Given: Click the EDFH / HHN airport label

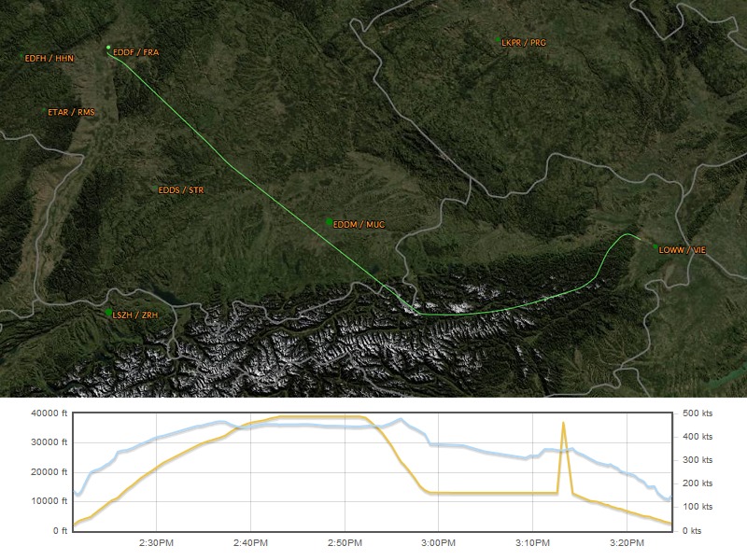Looking at the screenshot, I should 49,59.
